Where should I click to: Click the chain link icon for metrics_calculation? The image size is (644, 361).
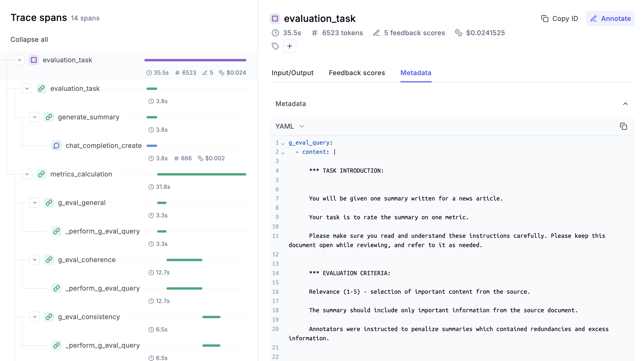coord(42,174)
